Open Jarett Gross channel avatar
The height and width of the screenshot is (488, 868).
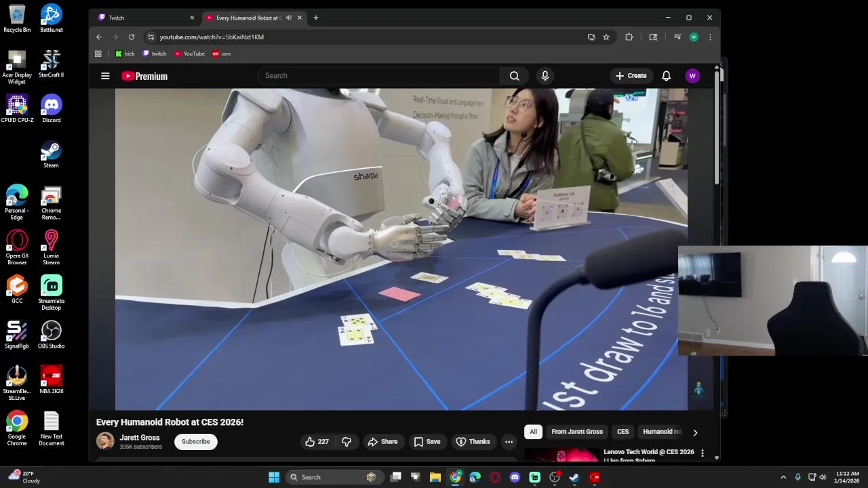point(105,441)
